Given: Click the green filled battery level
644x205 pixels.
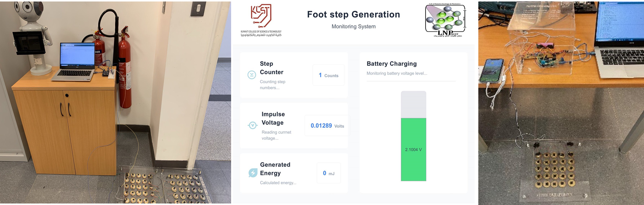Looking at the screenshot, I should coord(413,164).
